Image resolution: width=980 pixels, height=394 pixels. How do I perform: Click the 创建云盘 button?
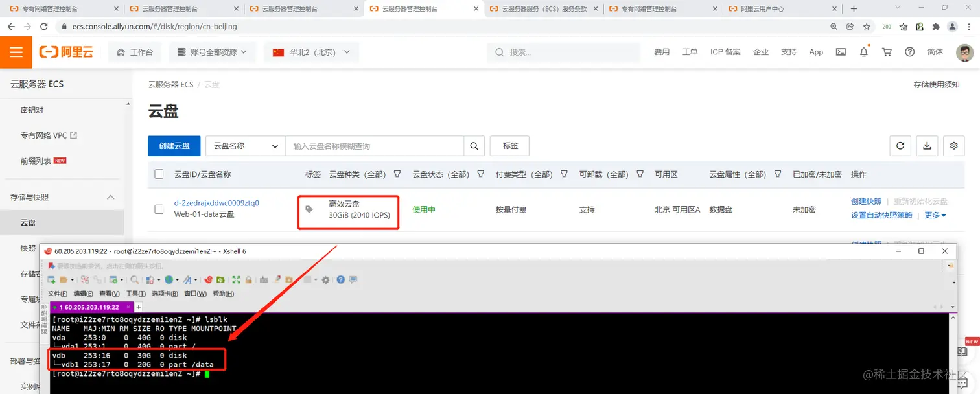[174, 146]
